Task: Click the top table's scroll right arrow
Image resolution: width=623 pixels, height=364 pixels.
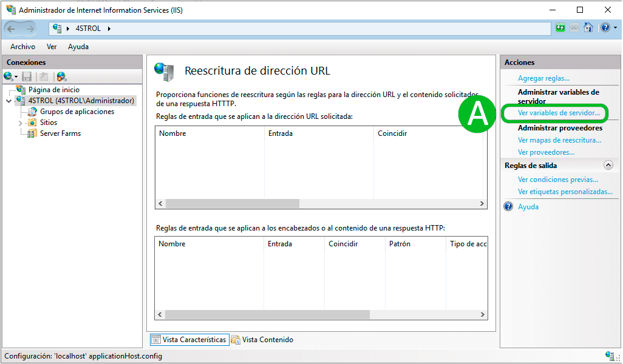Action: pyautogui.click(x=482, y=204)
